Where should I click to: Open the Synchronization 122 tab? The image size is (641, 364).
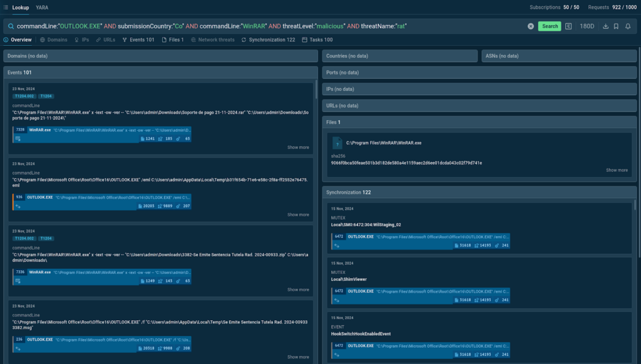(268, 40)
